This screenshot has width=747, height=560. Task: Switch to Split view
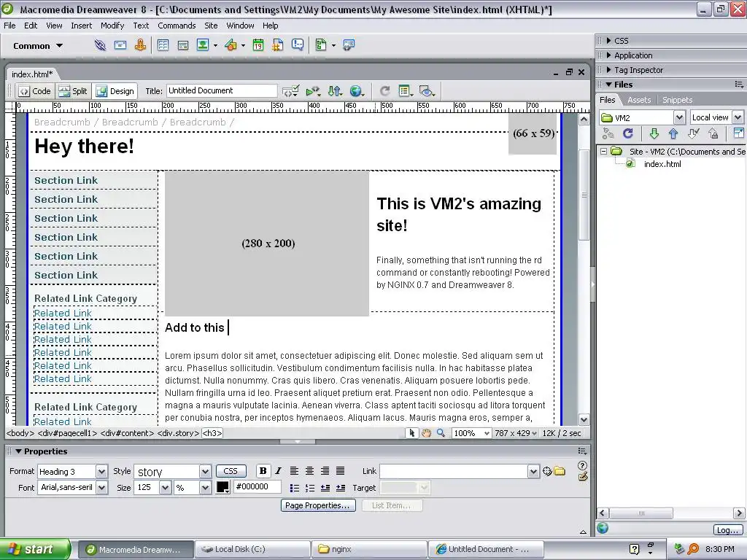(x=73, y=91)
